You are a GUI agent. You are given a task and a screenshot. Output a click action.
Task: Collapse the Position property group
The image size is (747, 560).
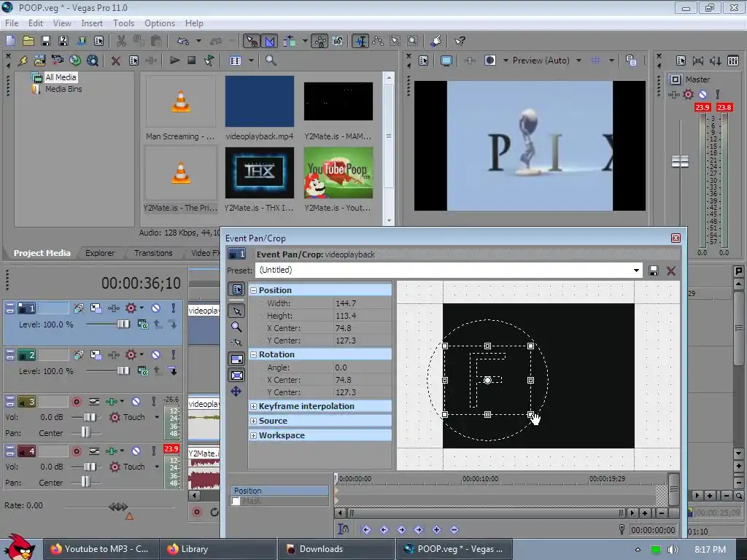tap(253, 290)
